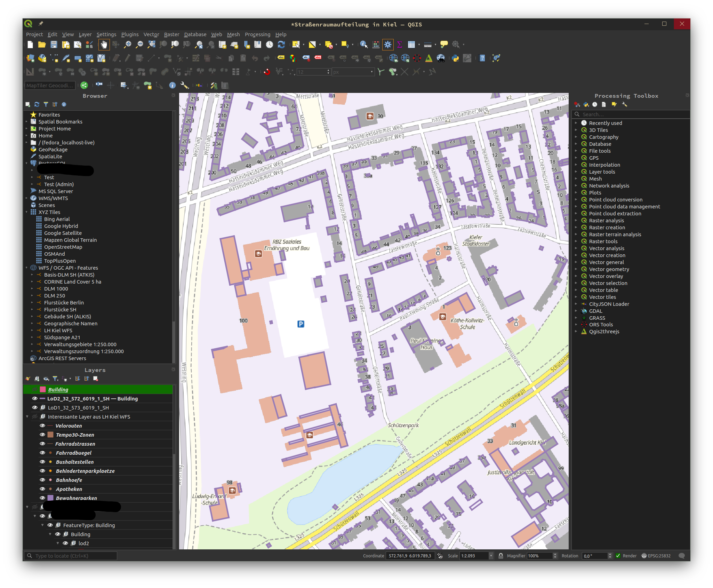Activate the Zoom In tool
Viewport: 713px width, 588px height.
pos(128,45)
